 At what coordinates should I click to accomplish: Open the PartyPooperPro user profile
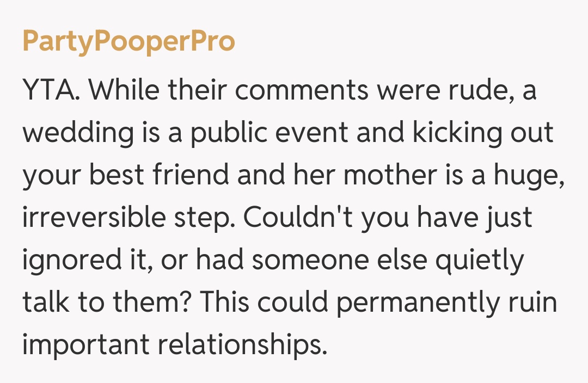tap(128, 42)
